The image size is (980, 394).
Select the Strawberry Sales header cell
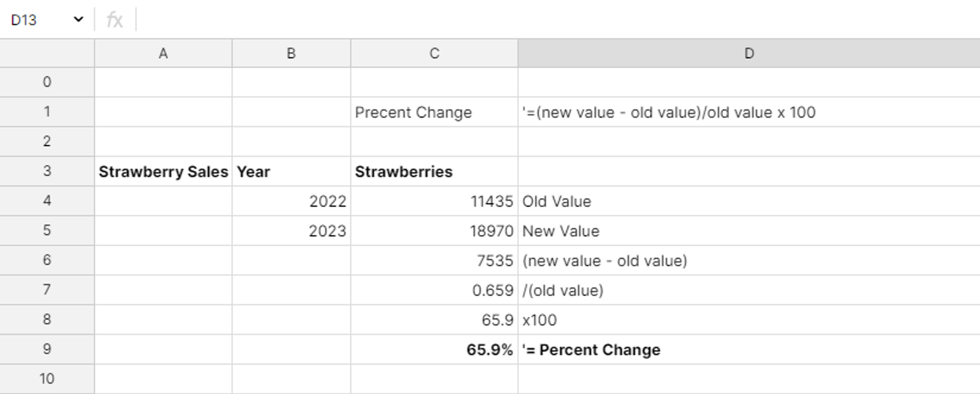coord(163,171)
